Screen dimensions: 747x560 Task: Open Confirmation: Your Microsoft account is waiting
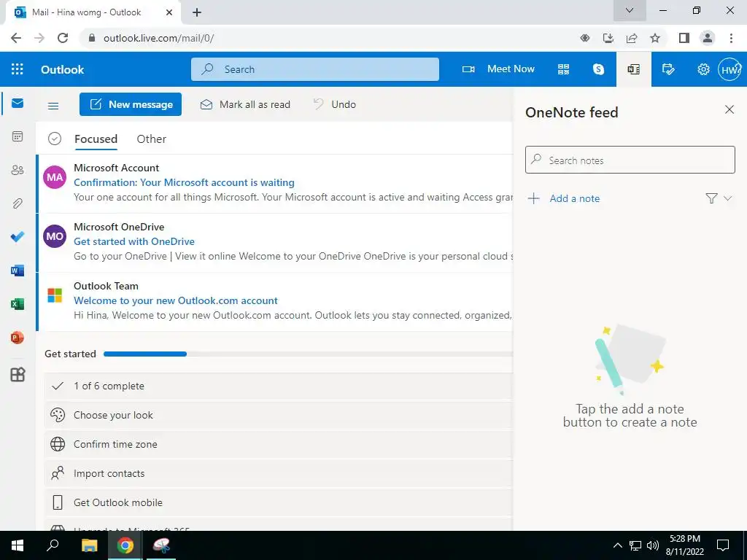coord(184,182)
